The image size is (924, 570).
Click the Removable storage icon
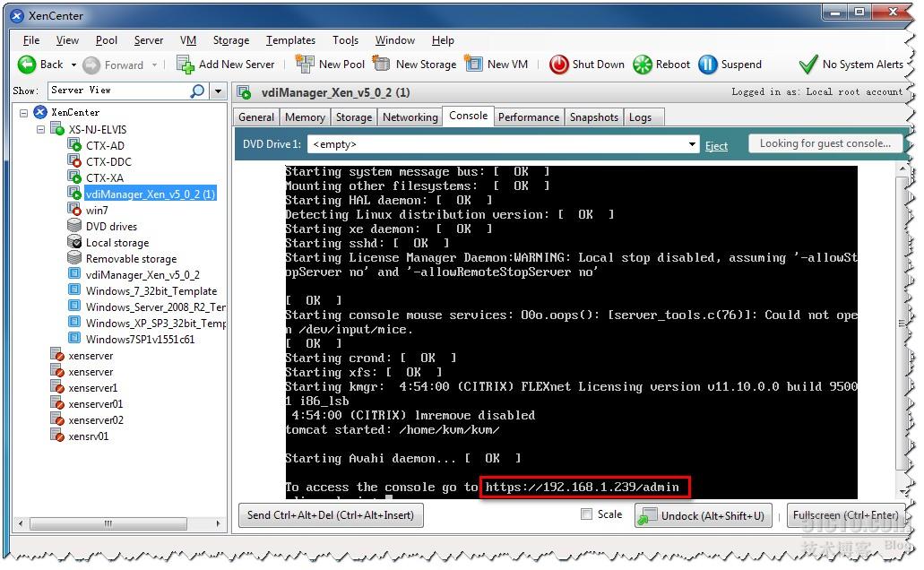click(x=74, y=257)
